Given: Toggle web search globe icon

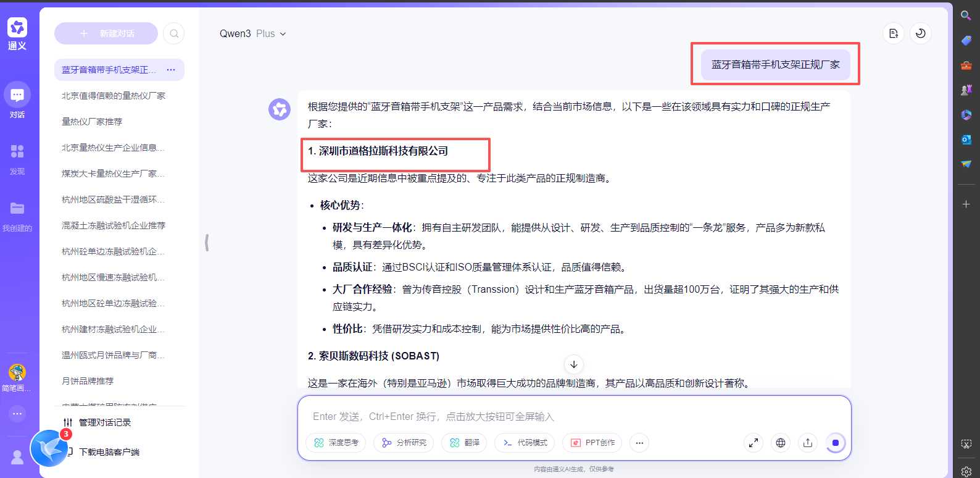Looking at the screenshot, I should coord(781,443).
